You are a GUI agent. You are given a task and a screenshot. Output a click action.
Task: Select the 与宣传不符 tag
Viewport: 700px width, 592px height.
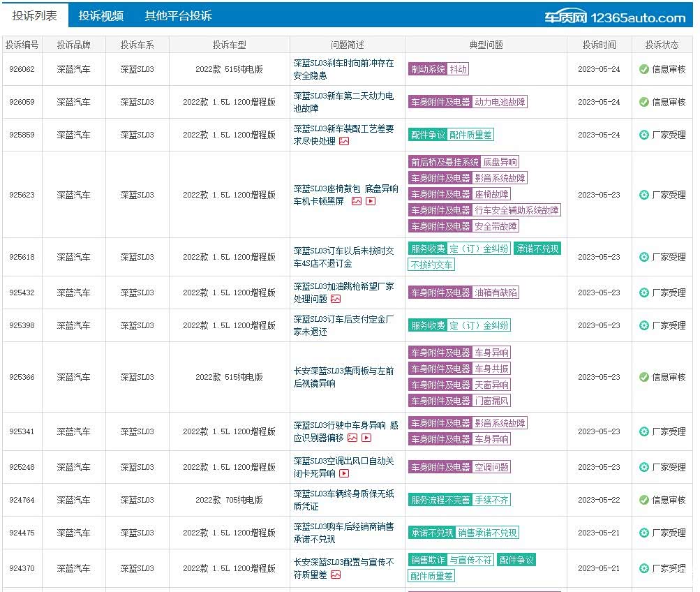point(470,560)
